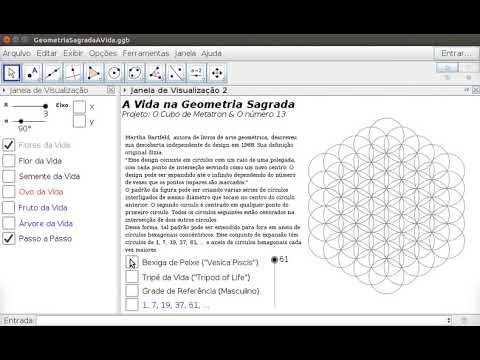Select the Slider a=2 tool
The width and height of the screenshot is (480, 360).
[197, 73]
